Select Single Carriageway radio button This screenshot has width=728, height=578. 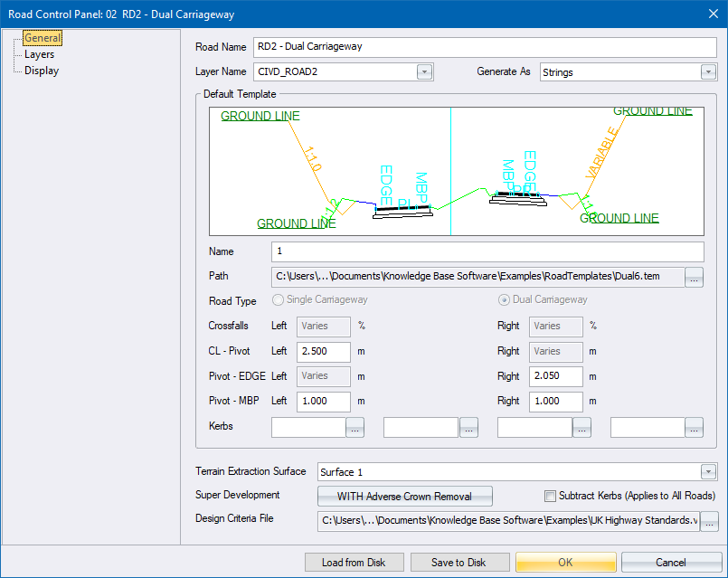279,300
